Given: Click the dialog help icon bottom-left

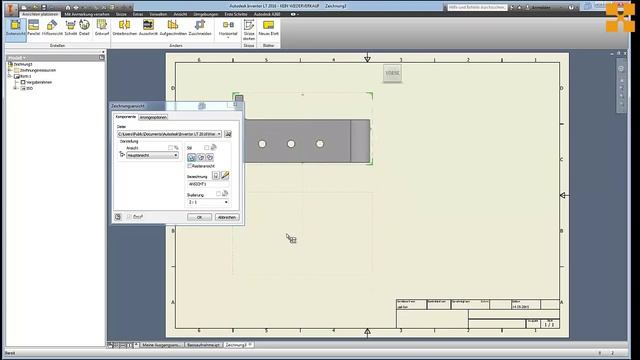Looking at the screenshot, I should (118, 217).
